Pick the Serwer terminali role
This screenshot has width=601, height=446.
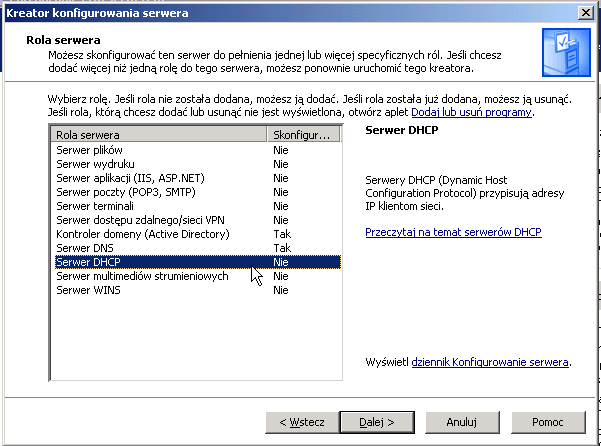click(196, 206)
